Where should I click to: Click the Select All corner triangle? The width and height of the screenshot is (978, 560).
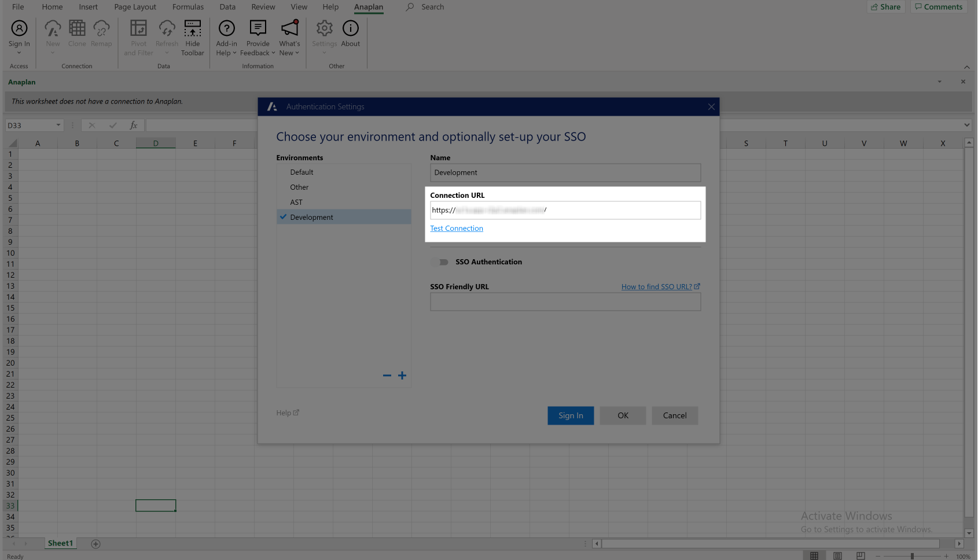pos(12,143)
